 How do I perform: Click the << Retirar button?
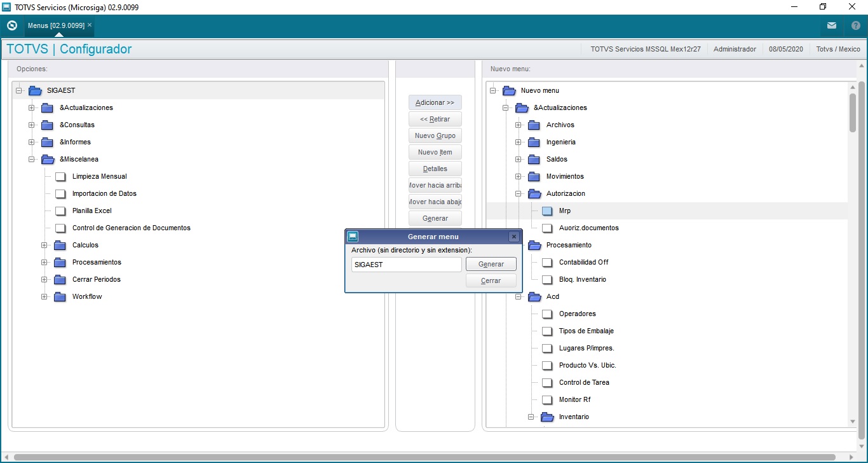pos(435,119)
